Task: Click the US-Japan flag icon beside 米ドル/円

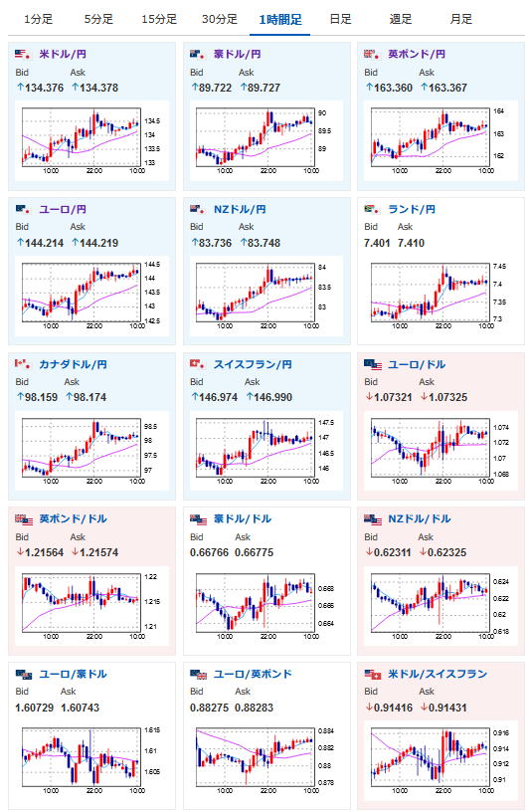Action: [x=23, y=54]
